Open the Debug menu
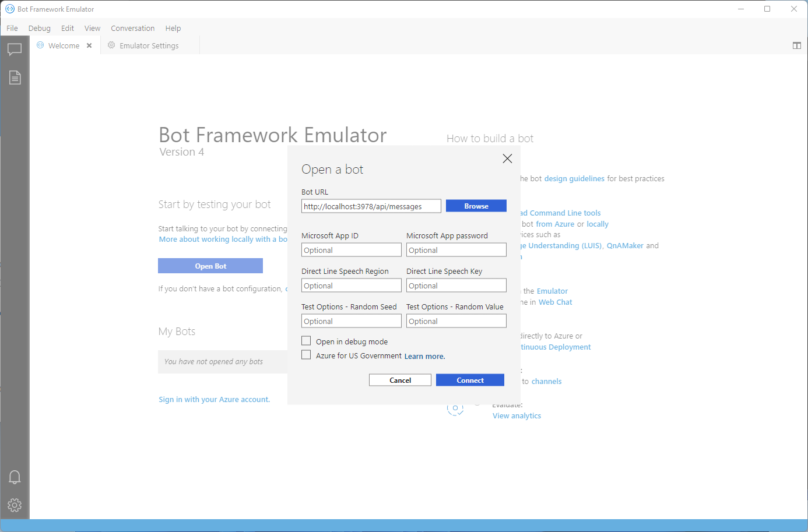808x532 pixels. pyautogui.click(x=40, y=28)
